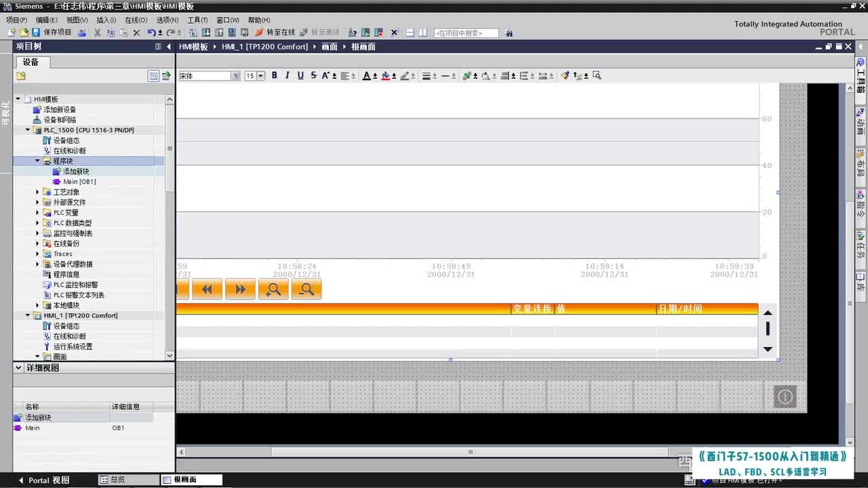Click the undo arrow icon
This screenshot has width=868, height=488.
pyautogui.click(x=151, y=32)
